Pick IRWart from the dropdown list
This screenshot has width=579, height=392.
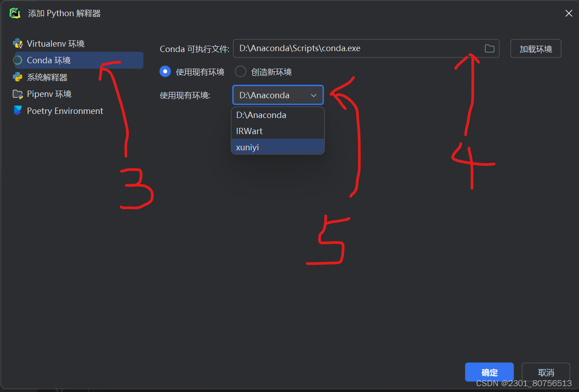(278, 131)
